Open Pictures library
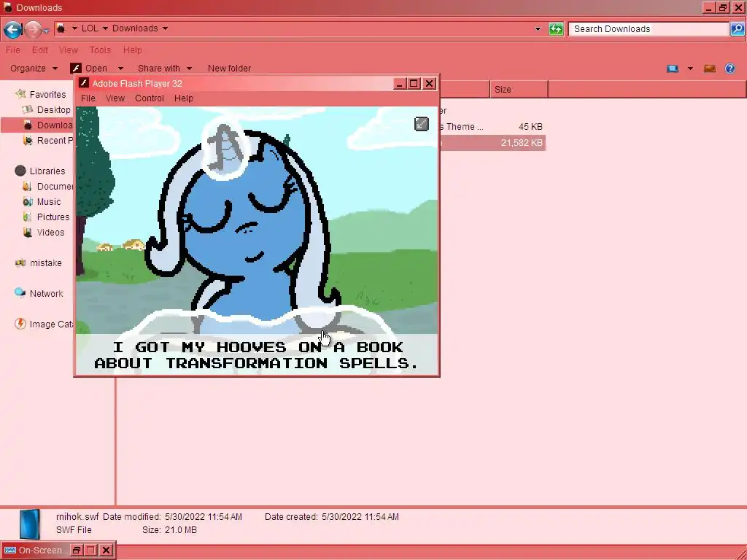 [53, 217]
